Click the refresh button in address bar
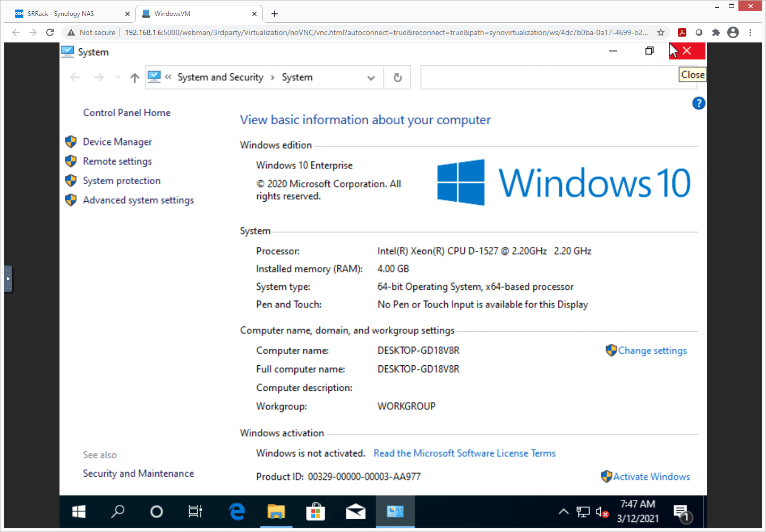This screenshot has height=532, width=766. (x=397, y=78)
